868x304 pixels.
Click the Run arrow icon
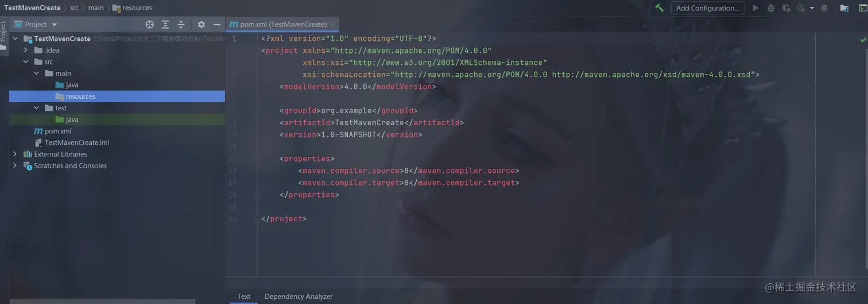(755, 8)
